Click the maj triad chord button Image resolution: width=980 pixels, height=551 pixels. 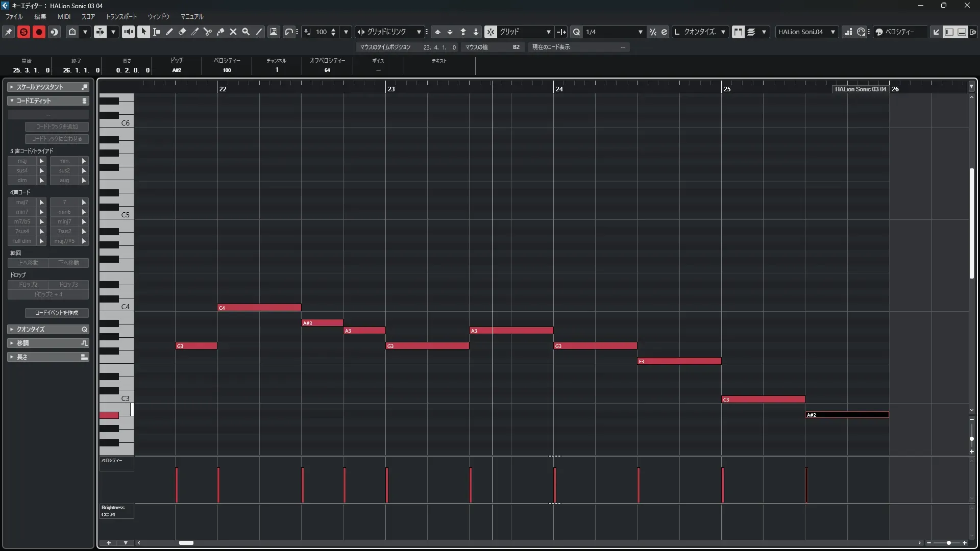(x=22, y=161)
